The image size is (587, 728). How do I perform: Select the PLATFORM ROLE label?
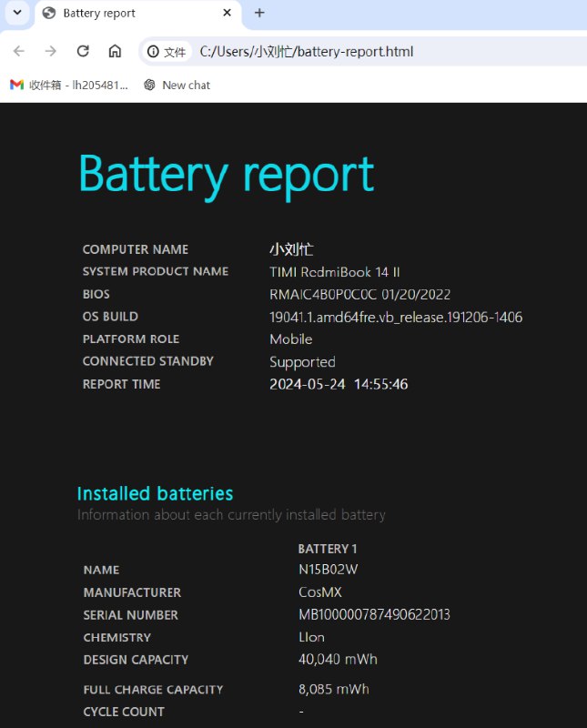pyautogui.click(x=131, y=339)
